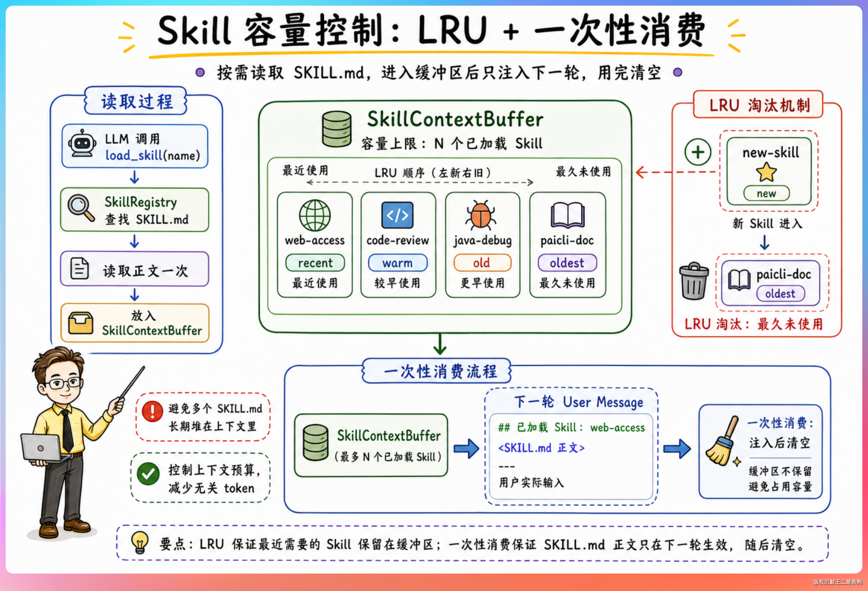The width and height of the screenshot is (868, 591).
Task: Click the LRU 顺序（左新右旧）label
Action: pyautogui.click(x=433, y=173)
